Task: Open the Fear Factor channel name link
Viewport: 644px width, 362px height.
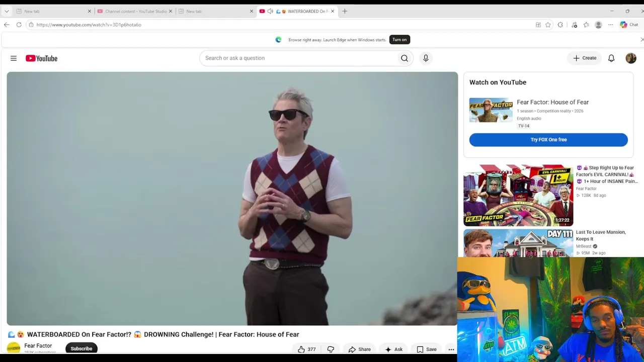Action: (x=38, y=346)
